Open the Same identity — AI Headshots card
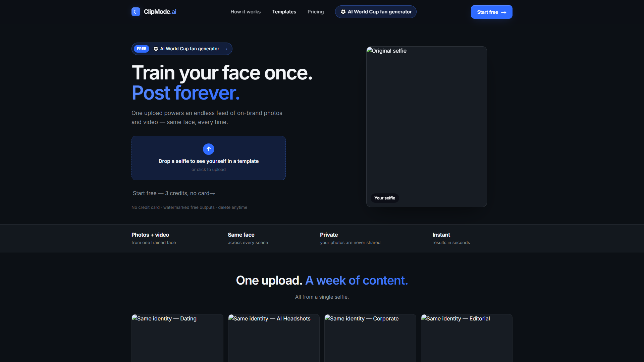Viewport: 644px width, 362px height. 274,338
